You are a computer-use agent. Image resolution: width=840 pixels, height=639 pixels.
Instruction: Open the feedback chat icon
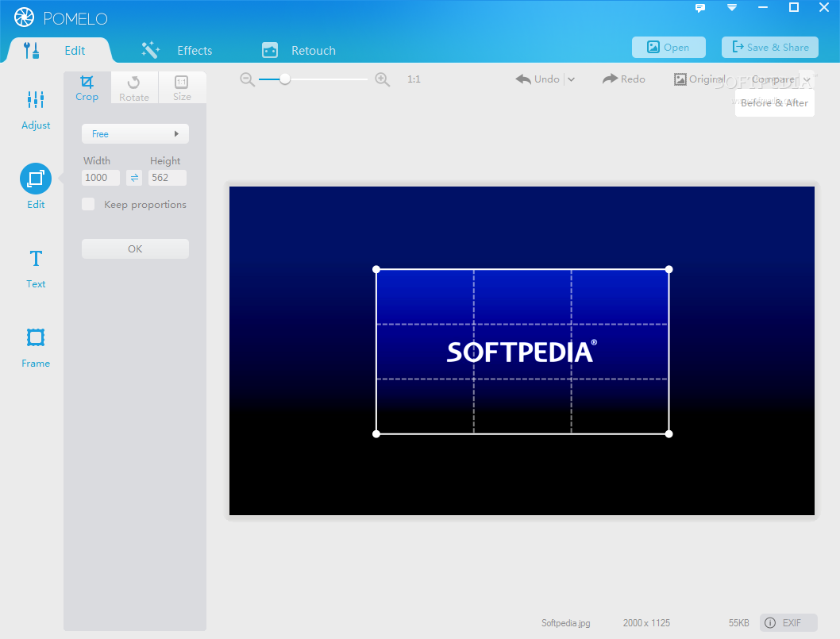point(699,7)
